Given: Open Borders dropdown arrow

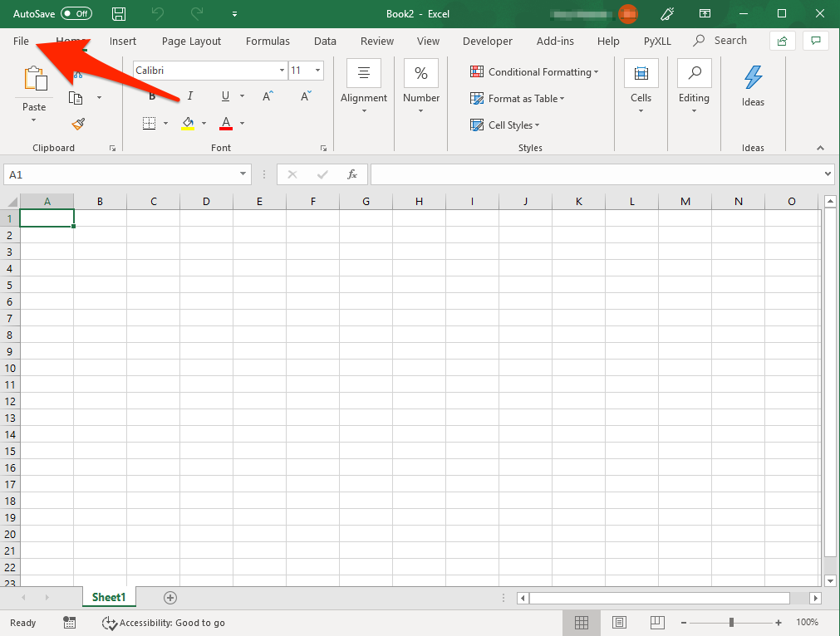Looking at the screenshot, I should coord(165,124).
